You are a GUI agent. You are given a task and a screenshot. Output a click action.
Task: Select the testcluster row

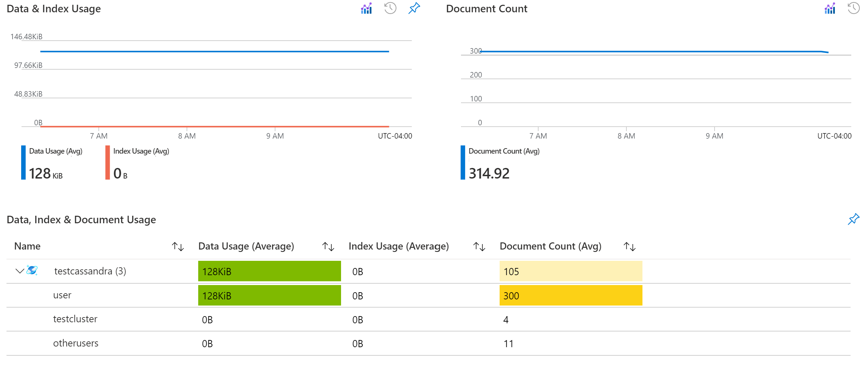coord(75,319)
